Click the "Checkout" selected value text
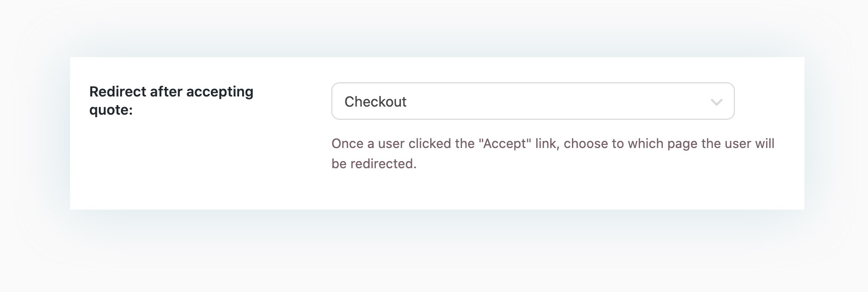Screen dimensions: 868x292 coord(375,102)
